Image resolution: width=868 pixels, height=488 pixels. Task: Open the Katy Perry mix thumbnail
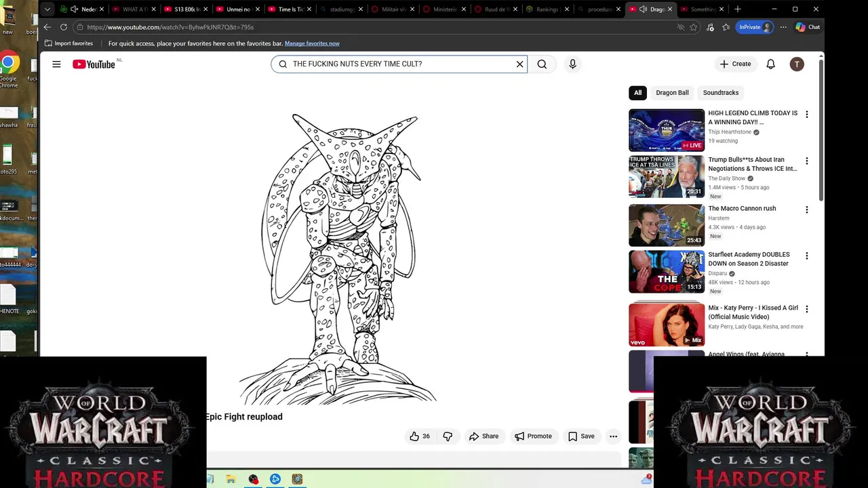[667, 325]
